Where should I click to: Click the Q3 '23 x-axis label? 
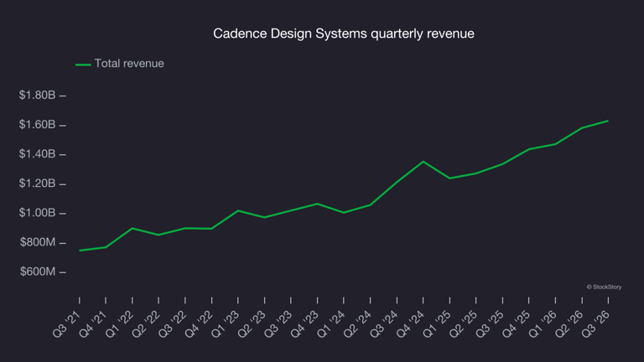278,324
